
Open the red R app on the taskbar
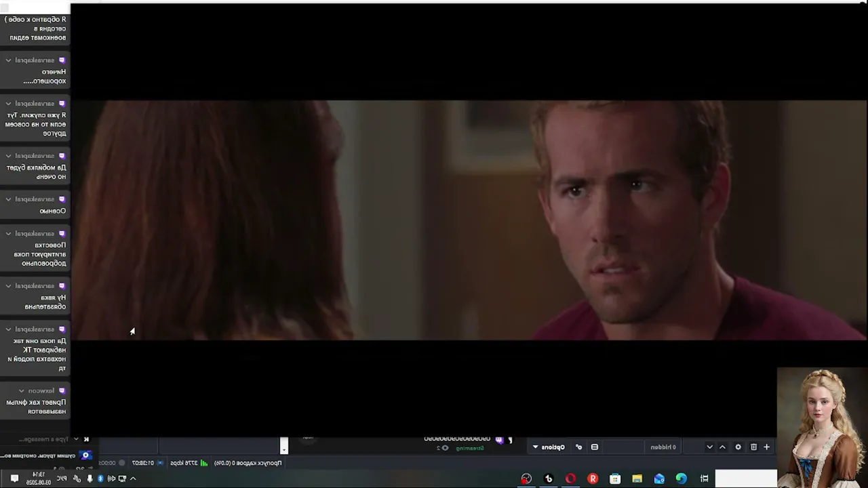[x=593, y=479]
